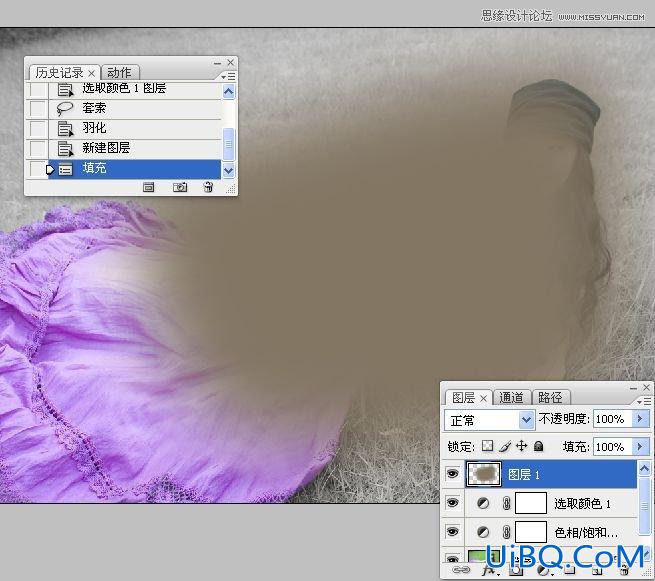The image size is (655, 581).
Task: Set history brush source for 新建图层 state
Action: [x=37, y=148]
